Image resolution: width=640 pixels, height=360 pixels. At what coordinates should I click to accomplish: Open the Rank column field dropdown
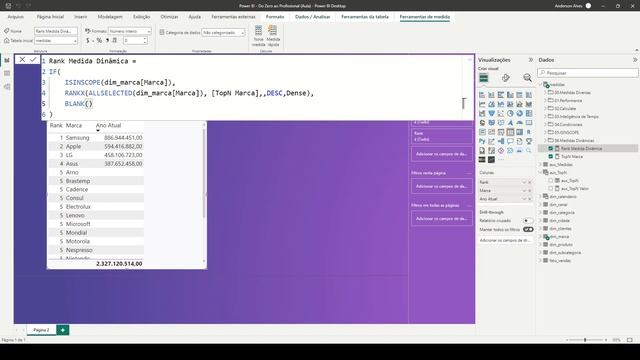click(524, 182)
